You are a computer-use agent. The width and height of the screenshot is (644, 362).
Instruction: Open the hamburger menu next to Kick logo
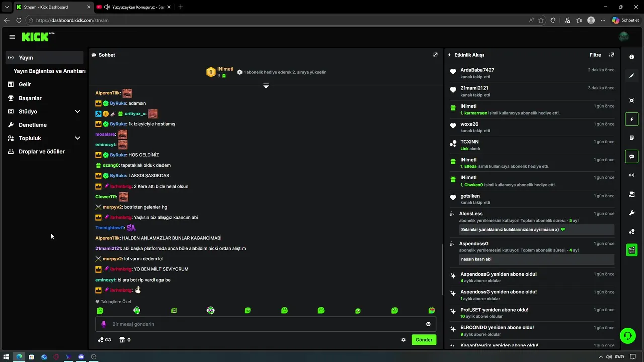pyautogui.click(x=12, y=37)
